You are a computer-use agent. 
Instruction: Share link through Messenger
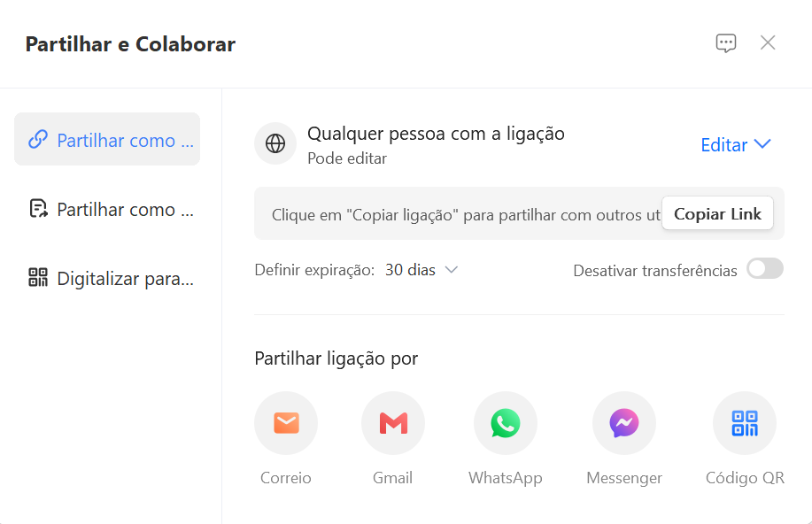click(x=623, y=423)
